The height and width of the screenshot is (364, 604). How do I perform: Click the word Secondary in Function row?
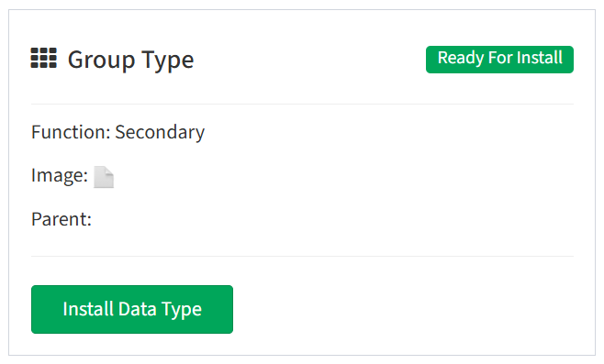pos(160,132)
